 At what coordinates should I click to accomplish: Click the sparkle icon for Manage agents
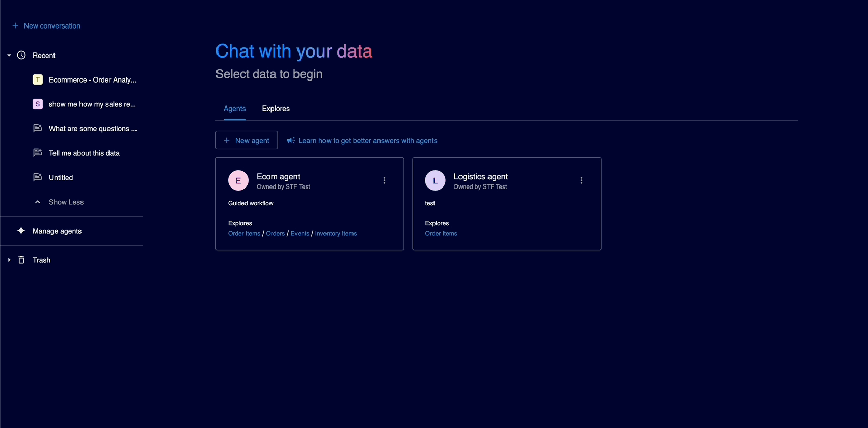click(x=21, y=231)
